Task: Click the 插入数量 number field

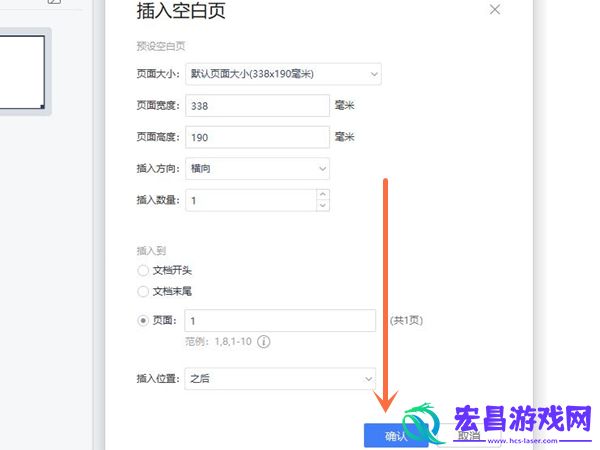Action: 251,200
